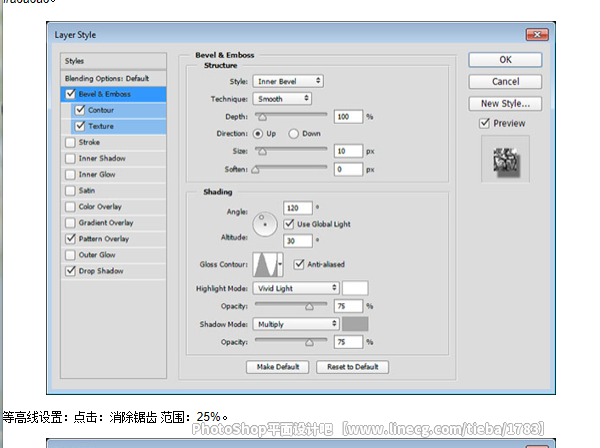Enable the Satin checkbox
600x448 pixels.
click(x=70, y=191)
